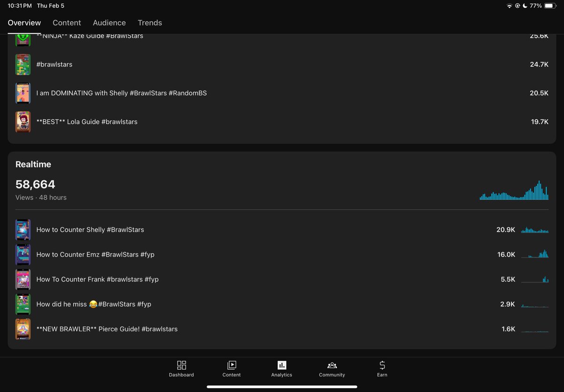
Task: Tap the 'Views · 48 hours' label
Action: click(41, 197)
